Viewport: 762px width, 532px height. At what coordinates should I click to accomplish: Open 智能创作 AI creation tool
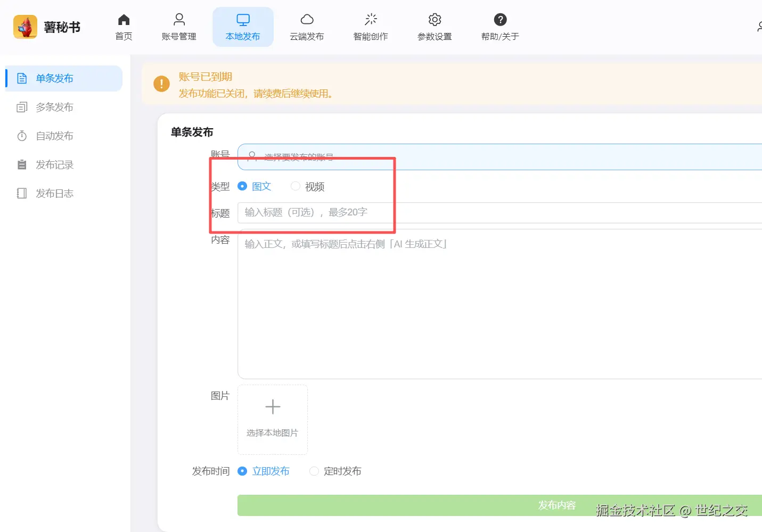371,26
